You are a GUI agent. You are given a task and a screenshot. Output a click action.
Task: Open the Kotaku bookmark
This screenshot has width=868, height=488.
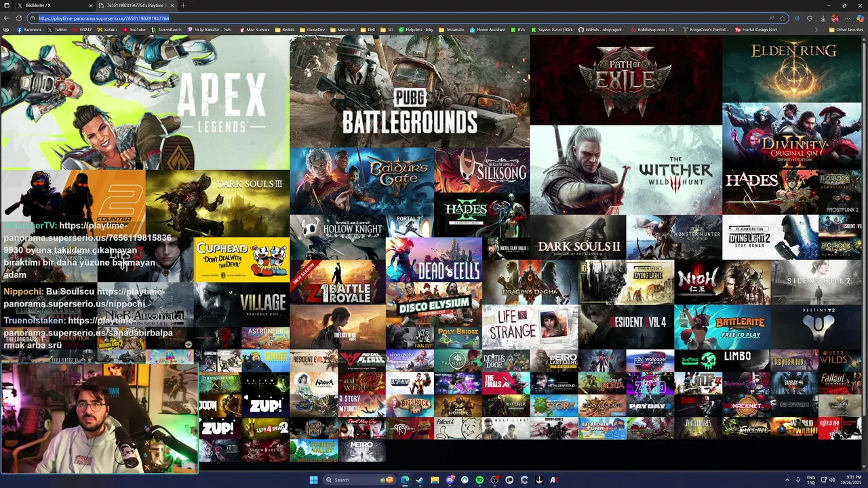pyautogui.click(x=107, y=30)
